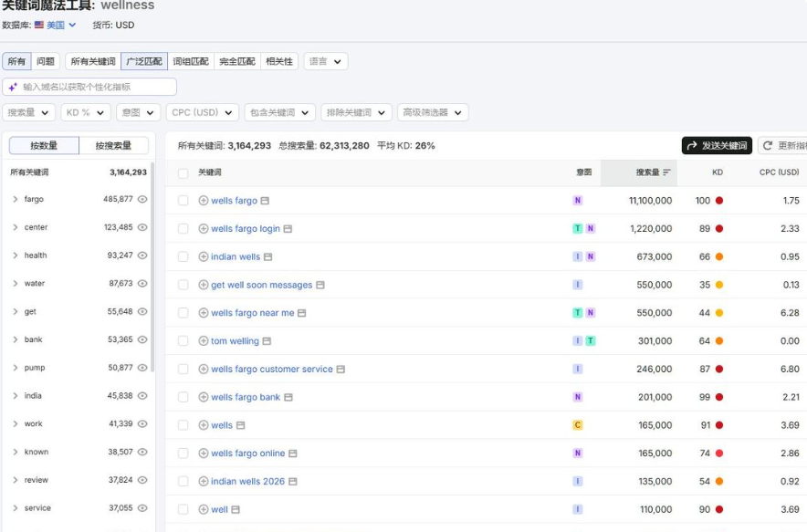Add 'wells fargo near me' via plus icon
The height and width of the screenshot is (532, 807).
tap(204, 313)
